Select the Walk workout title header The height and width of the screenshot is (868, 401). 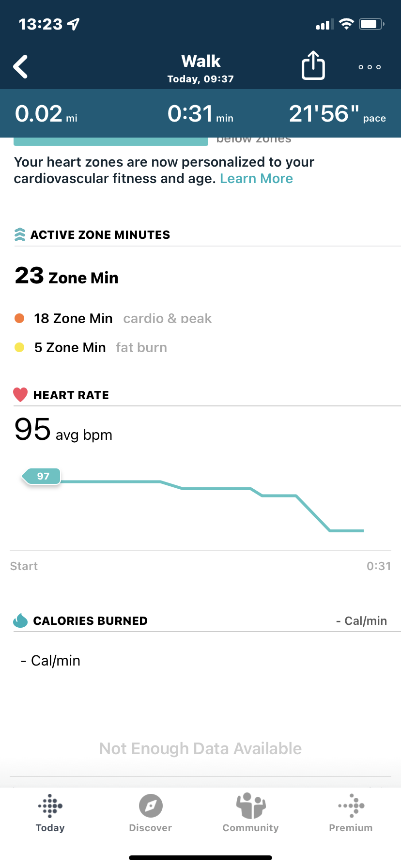[200, 61]
